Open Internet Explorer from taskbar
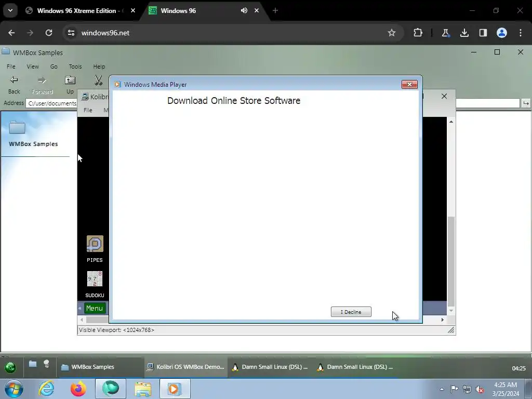 point(46,389)
